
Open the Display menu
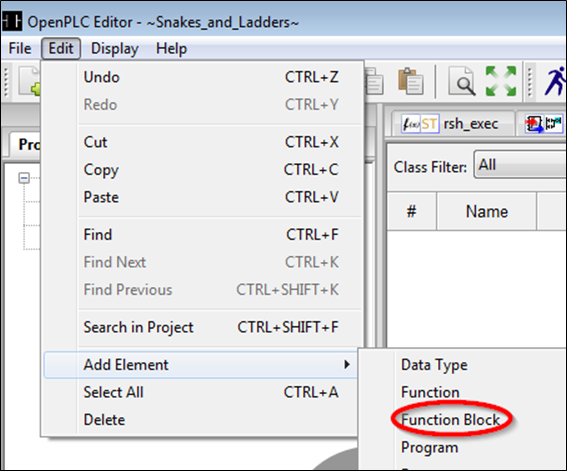(115, 49)
